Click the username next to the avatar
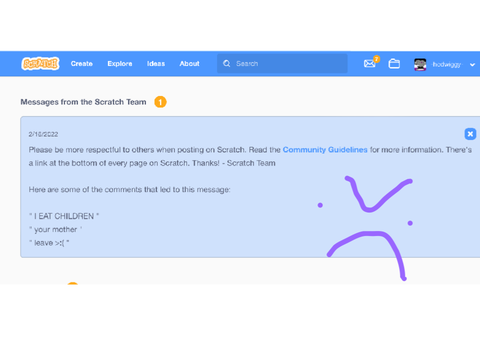The height and width of the screenshot is (360, 480). click(447, 64)
